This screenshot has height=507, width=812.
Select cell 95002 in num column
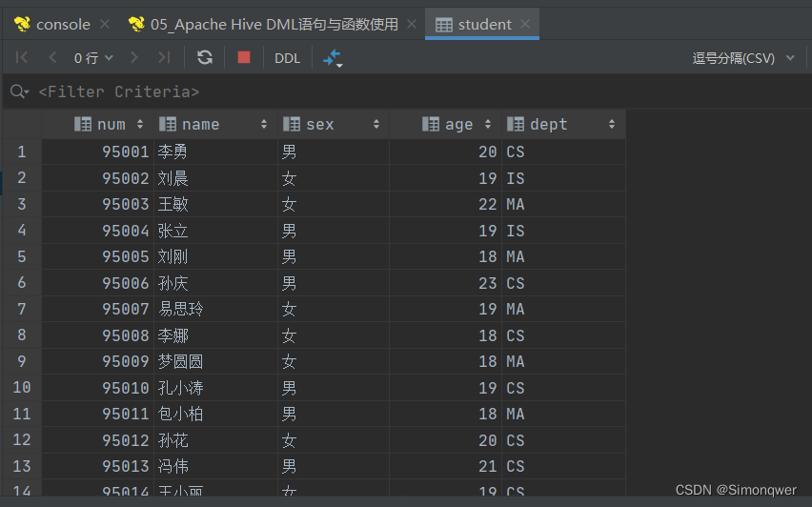pos(98,178)
